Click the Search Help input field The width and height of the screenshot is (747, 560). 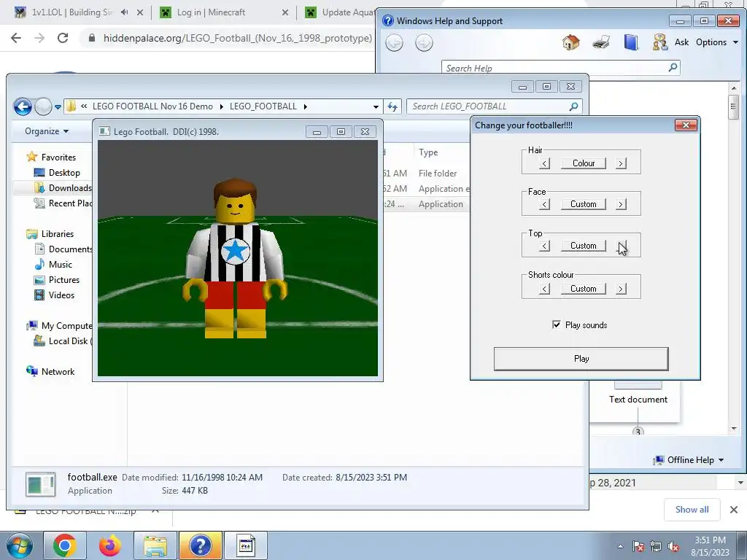555,68
